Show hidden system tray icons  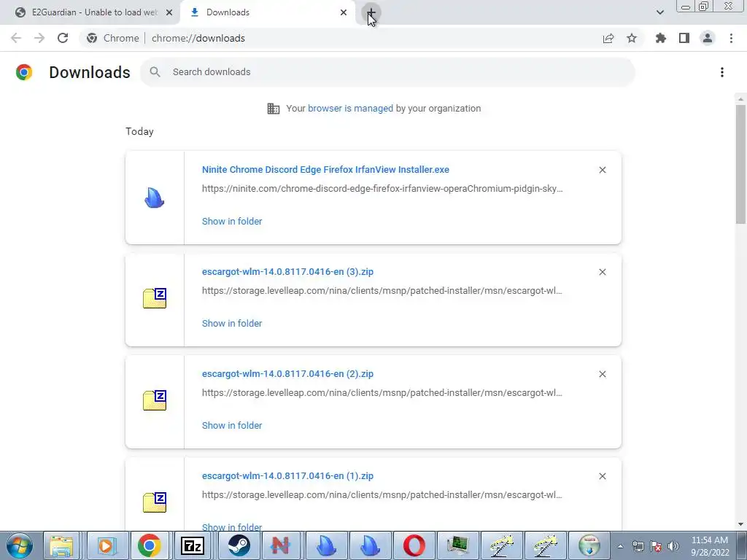(620, 546)
